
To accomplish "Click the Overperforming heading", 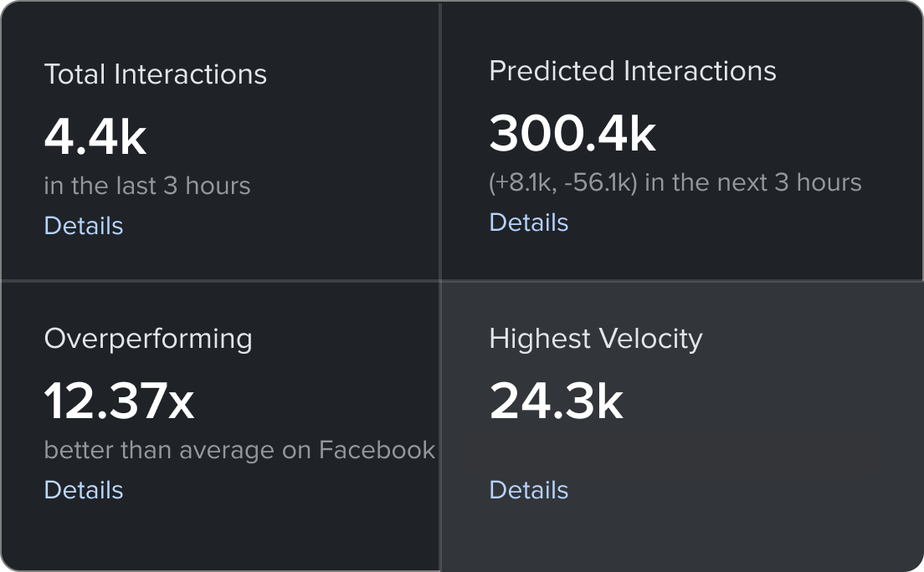I will 148,339.
